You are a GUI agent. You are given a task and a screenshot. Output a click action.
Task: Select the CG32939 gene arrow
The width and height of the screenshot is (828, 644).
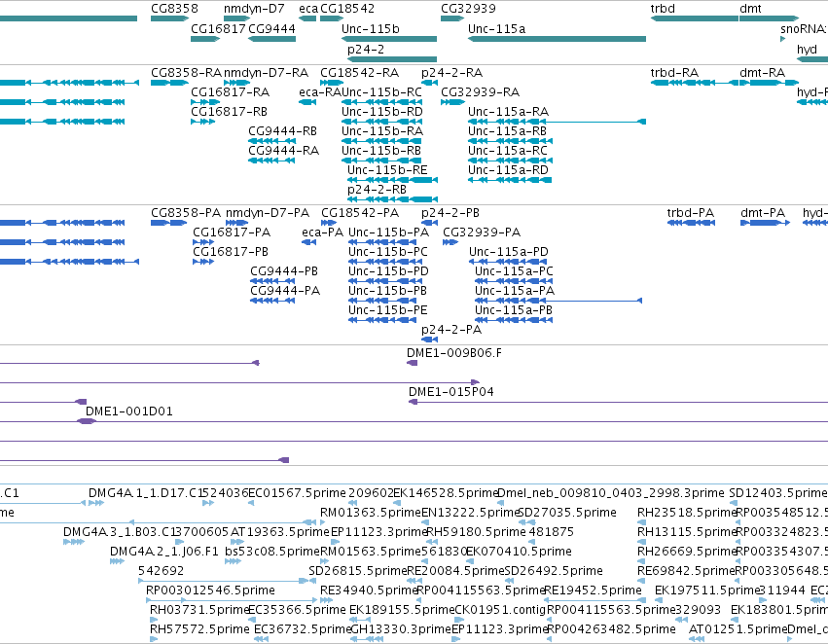452,18
